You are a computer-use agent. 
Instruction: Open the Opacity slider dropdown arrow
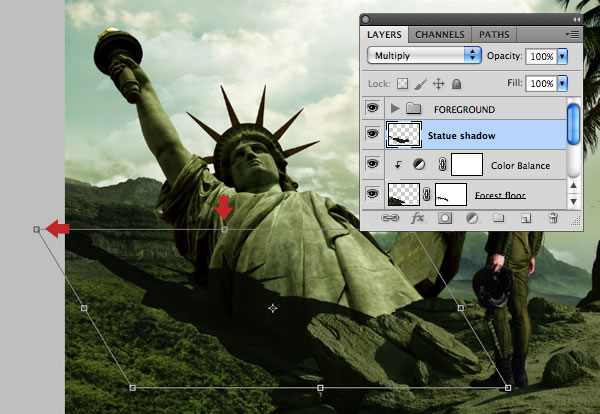(562, 56)
